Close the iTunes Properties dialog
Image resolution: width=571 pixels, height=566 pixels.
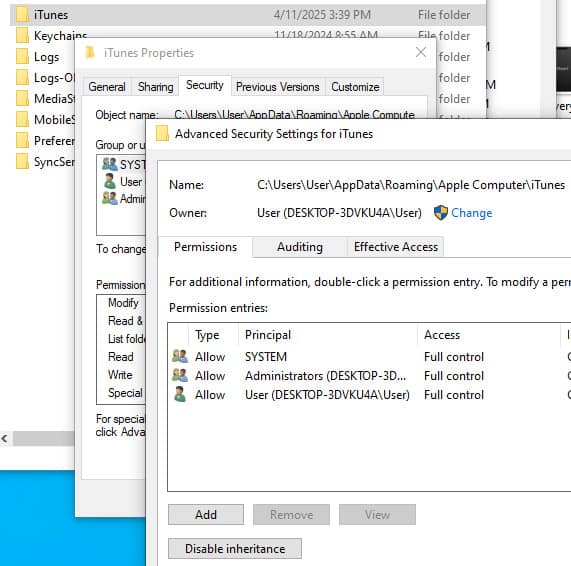[x=421, y=52]
